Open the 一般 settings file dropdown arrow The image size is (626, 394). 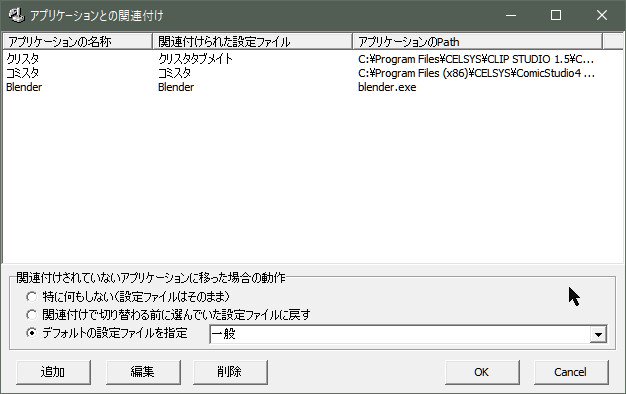pos(598,335)
